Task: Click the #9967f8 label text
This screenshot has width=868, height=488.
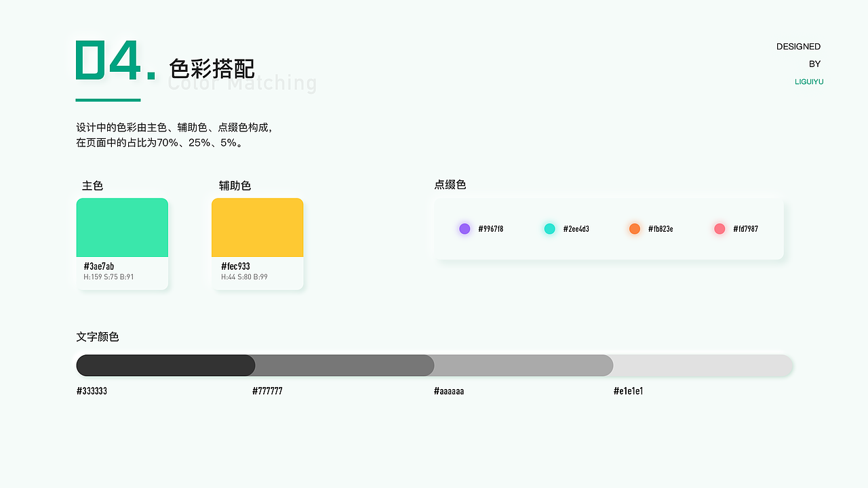Action: click(x=491, y=229)
